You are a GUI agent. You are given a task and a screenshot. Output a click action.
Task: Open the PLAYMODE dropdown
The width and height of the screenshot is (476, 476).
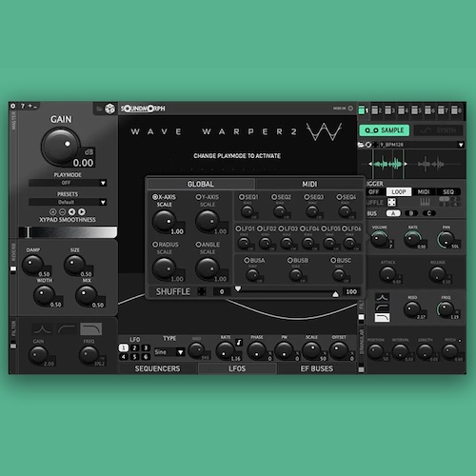(68, 183)
